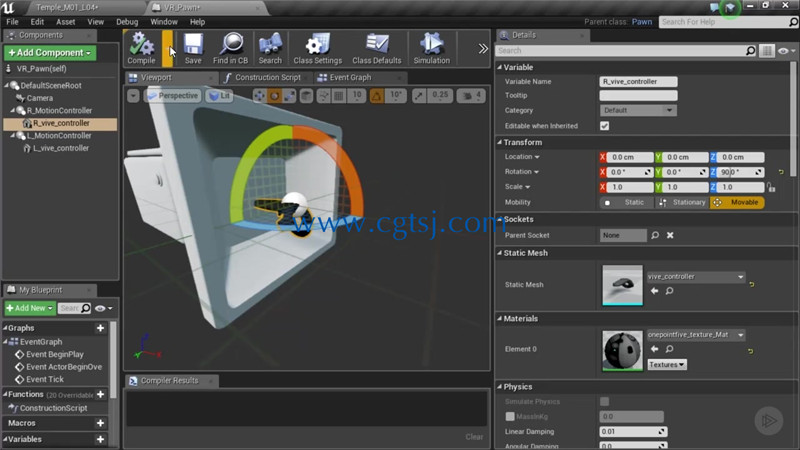Open Textures dropdown under material

(x=667, y=365)
